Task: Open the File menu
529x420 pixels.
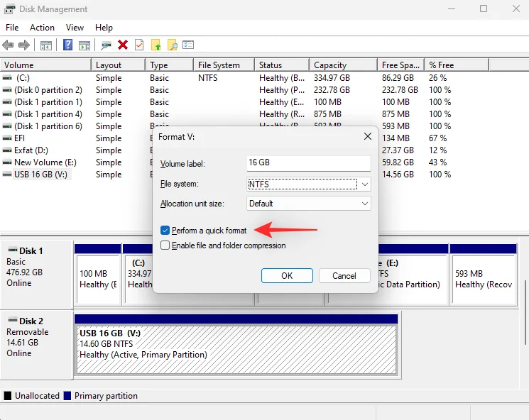Action: coord(12,28)
